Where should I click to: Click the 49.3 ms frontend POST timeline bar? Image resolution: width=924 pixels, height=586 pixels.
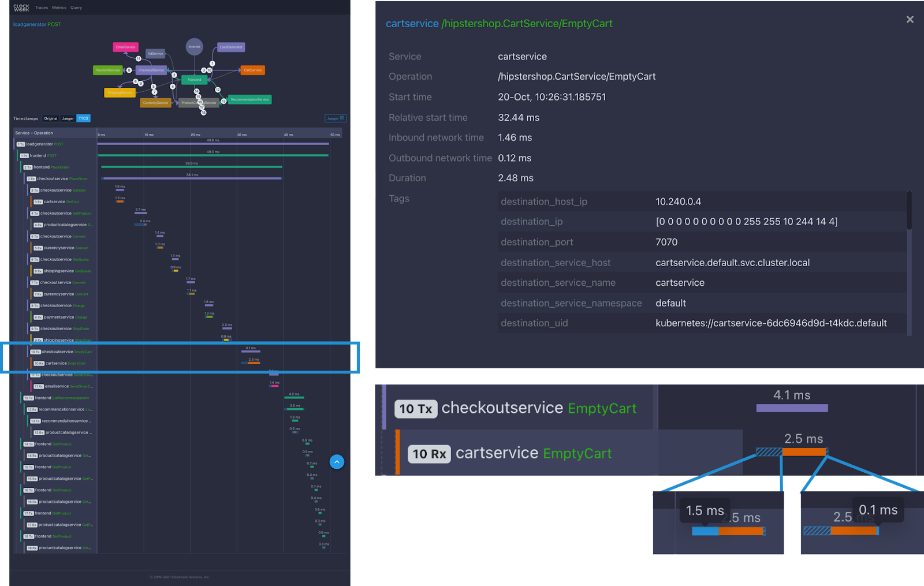pos(213,155)
